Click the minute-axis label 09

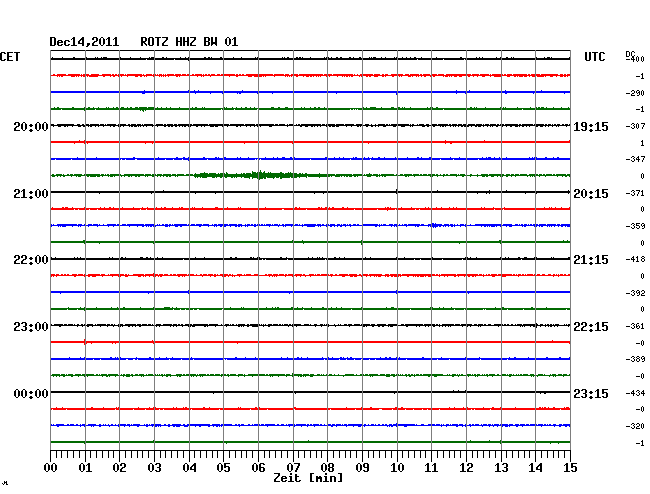362,468
